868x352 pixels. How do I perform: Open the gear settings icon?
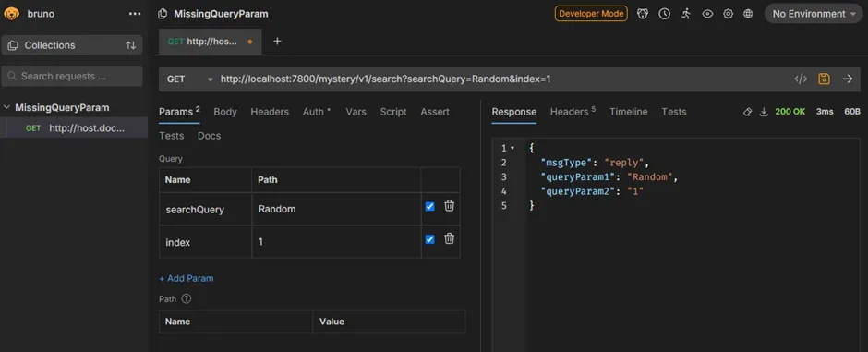click(x=728, y=14)
